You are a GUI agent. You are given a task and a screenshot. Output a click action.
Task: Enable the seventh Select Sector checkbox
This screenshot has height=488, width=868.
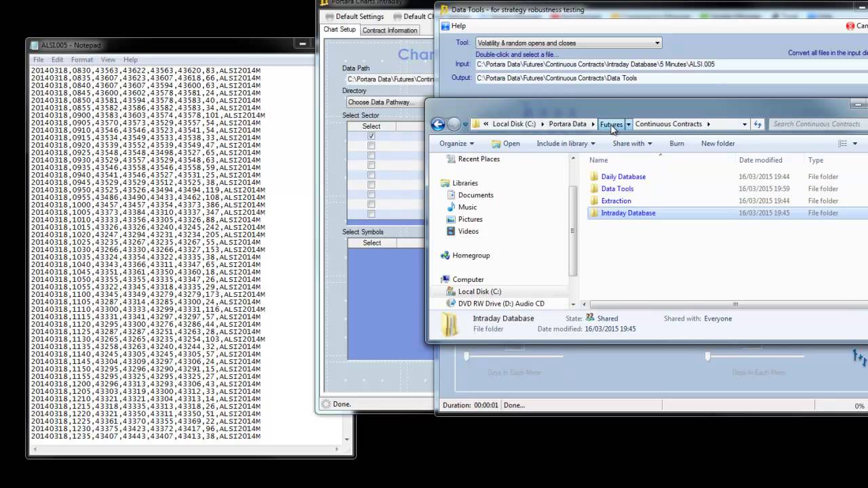371,195
